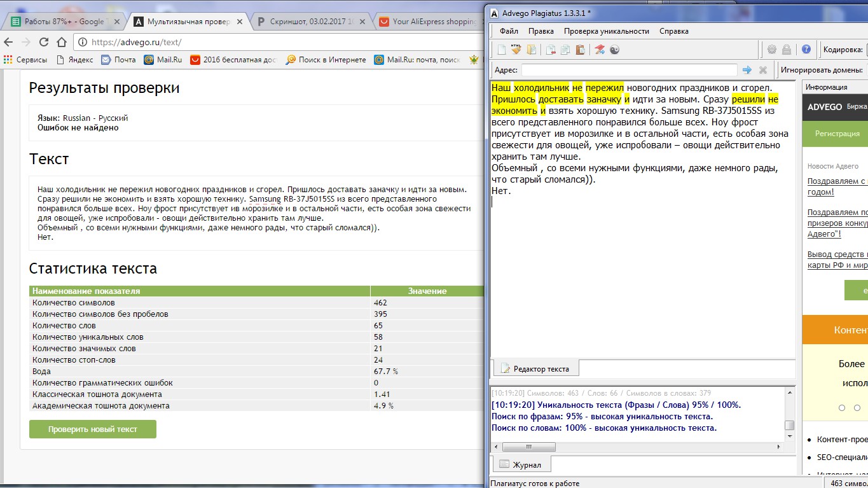This screenshot has height=488, width=868.
Task: Click the red flag uniqueness check icon
Action: point(600,50)
